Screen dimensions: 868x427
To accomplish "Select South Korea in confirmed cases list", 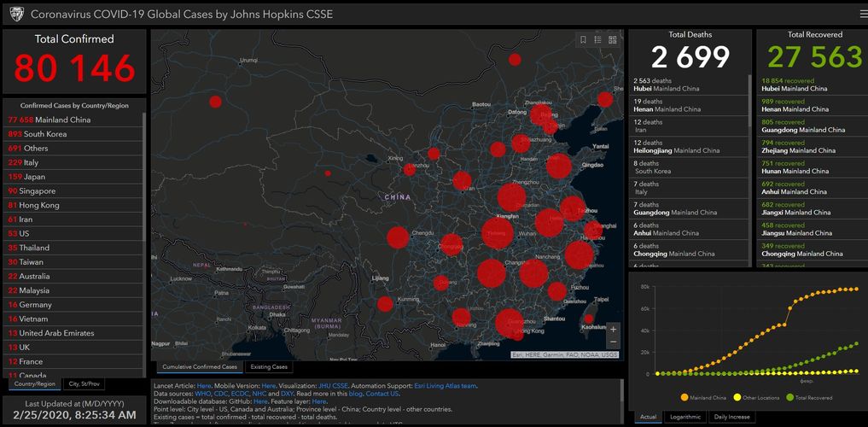I will pyautogui.click(x=51, y=134).
